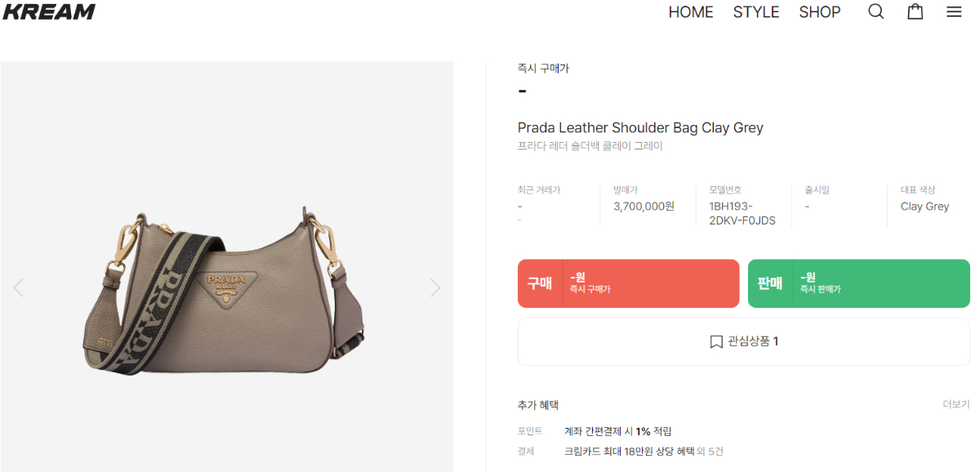The height and width of the screenshot is (472, 980).
Task: Click the green 판매 sell button
Action: pos(859,283)
